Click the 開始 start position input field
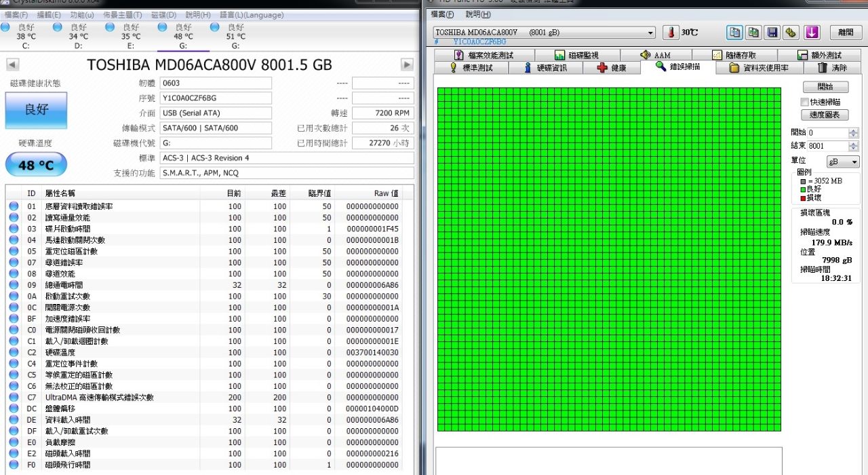 (827, 133)
